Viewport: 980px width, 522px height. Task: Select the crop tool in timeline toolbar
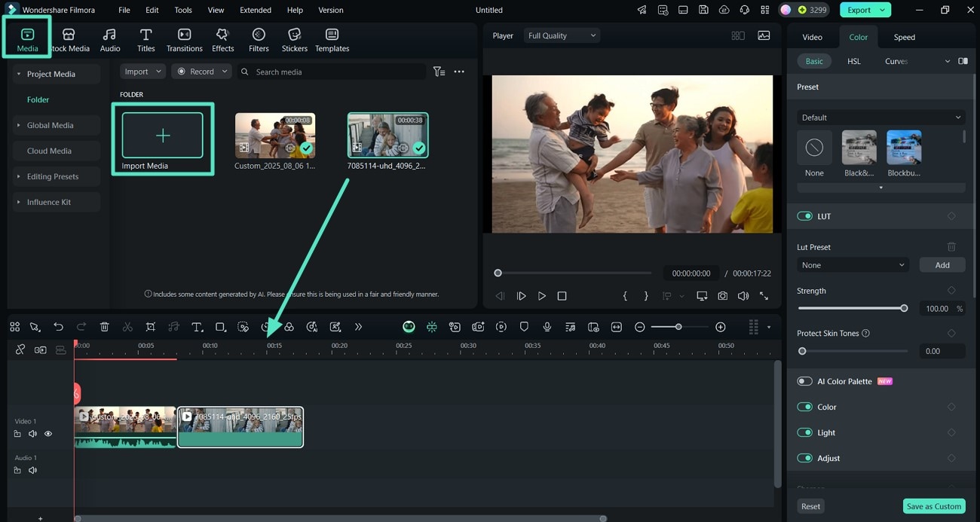[151, 327]
